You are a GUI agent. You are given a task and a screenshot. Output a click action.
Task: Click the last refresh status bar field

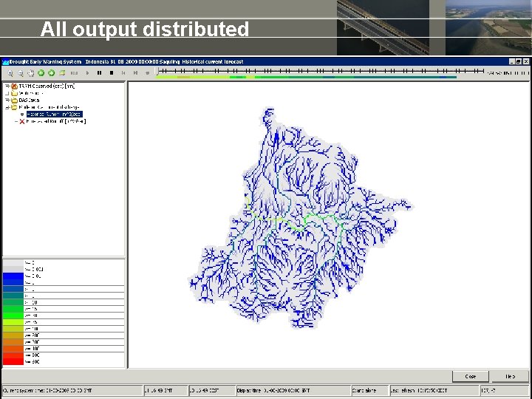(x=434, y=391)
